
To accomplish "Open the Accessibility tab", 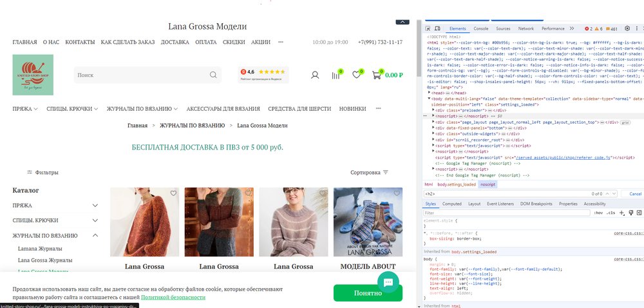I will point(594,204).
